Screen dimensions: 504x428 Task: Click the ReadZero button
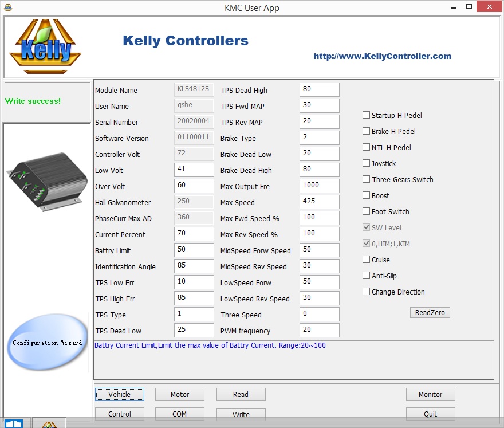tap(430, 313)
